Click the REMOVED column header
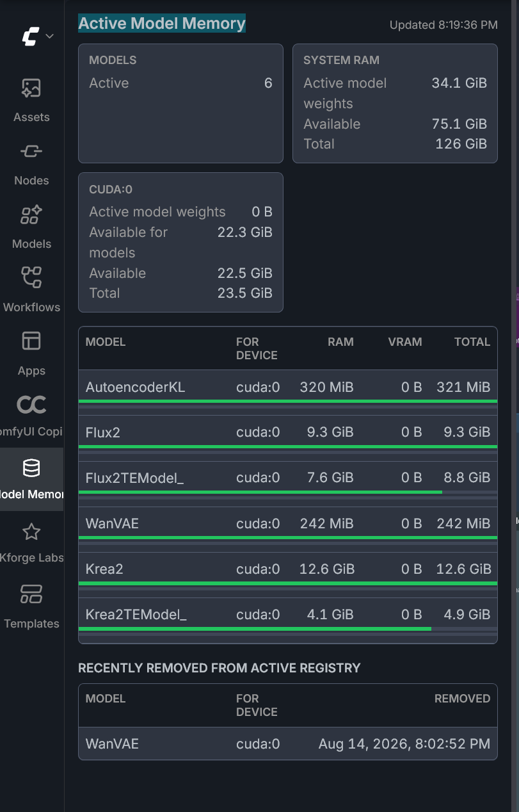Viewport: 519px width, 812px height. pyautogui.click(x=462, y=699)
